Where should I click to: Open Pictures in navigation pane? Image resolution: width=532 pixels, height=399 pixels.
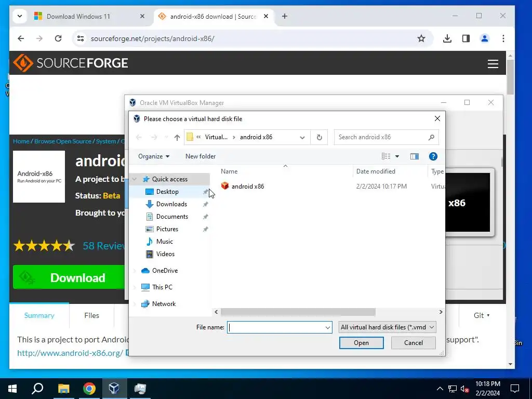pos(167,229)
